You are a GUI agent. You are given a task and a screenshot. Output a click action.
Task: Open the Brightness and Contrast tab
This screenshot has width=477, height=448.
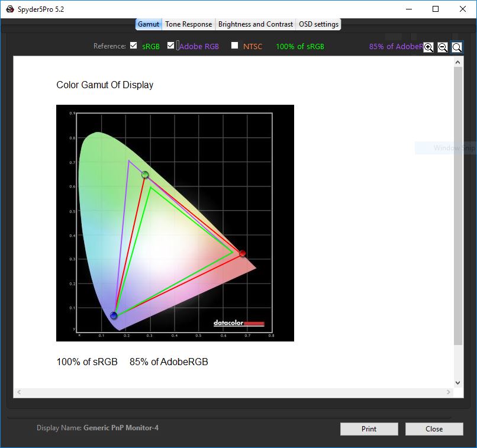(x=256, y=24)
